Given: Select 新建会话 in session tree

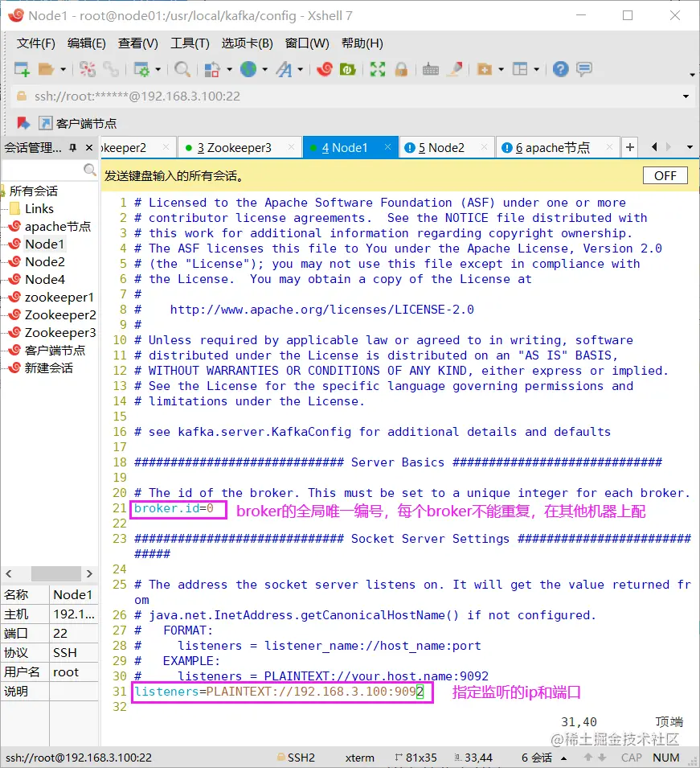Looking at the screenshot, I should [x=48, y=368].
